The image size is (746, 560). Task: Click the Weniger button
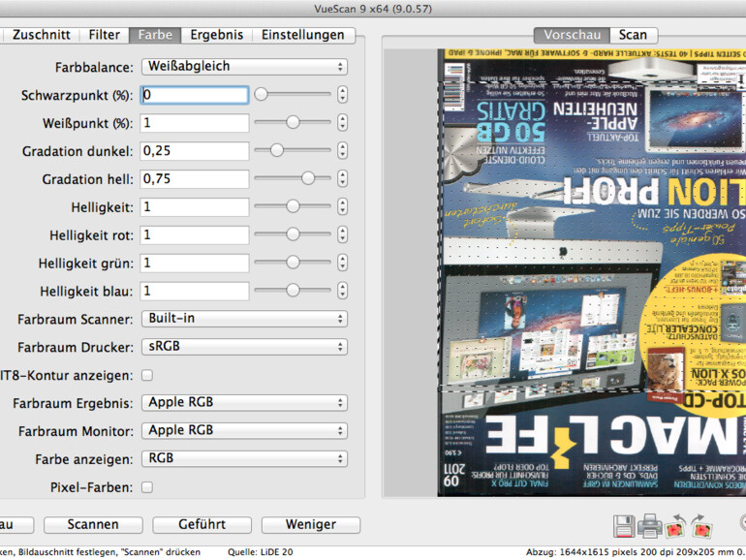pos(311,524)
